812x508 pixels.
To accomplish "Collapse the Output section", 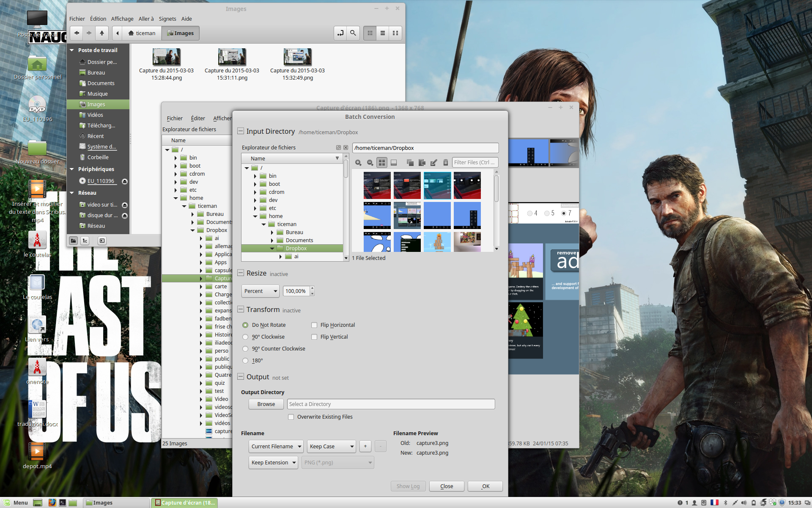I will 240,376.
